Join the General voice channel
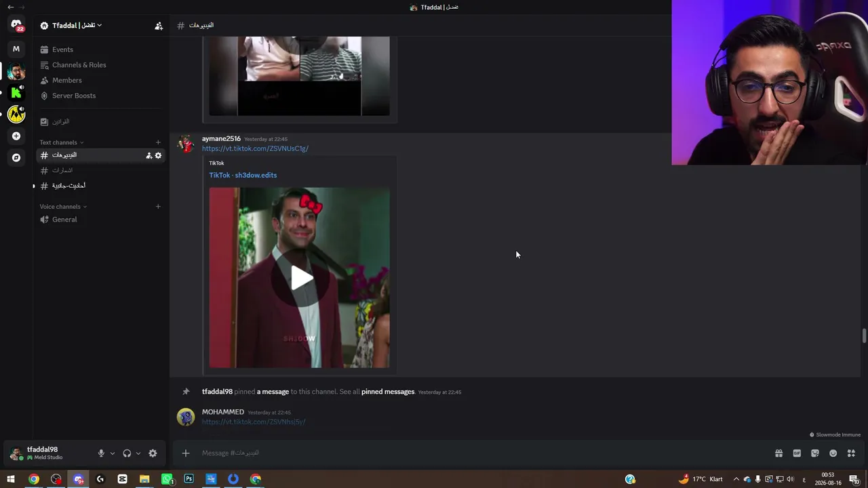Screen dimensions: 868x488 point(100,220)
